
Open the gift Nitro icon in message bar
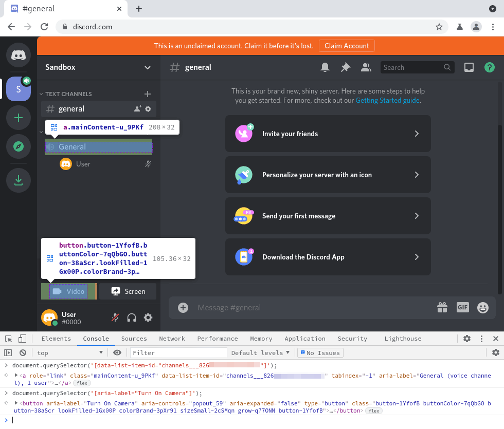[442, 308]
